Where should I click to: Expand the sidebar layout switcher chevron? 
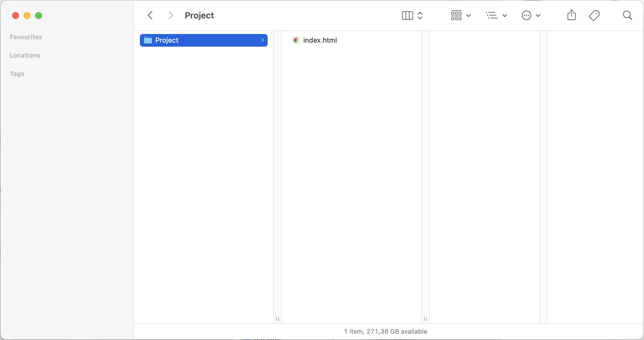[420, 15]
